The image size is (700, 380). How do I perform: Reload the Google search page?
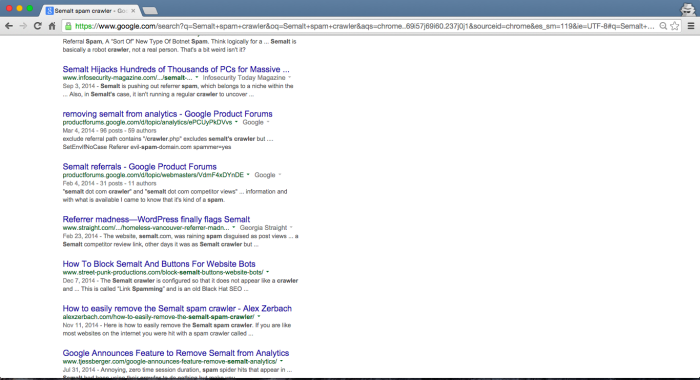[38, 26]
